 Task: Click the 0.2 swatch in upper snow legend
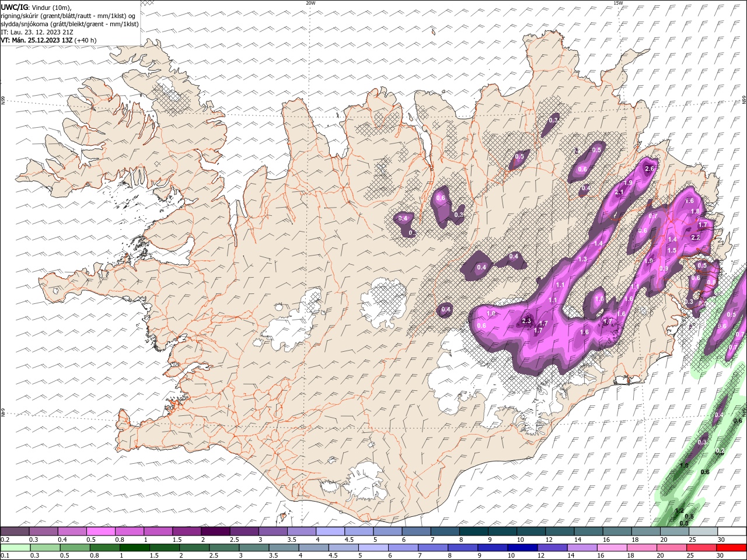pyautogui.click(x=15, y=531)
